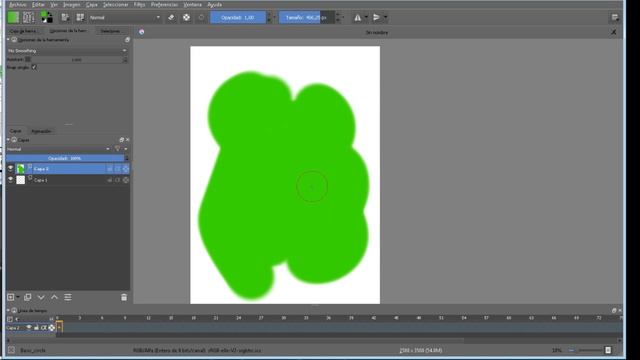Viewport: 640px width, 360px height.
Task: Adjust the brush Opacidad slider in toolbar
Action: click(x=238, y=18)
